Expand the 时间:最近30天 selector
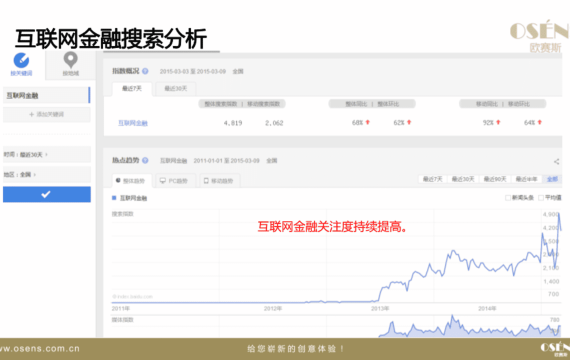The width and height of the screenshot is (570, 360). click(47, 155)
